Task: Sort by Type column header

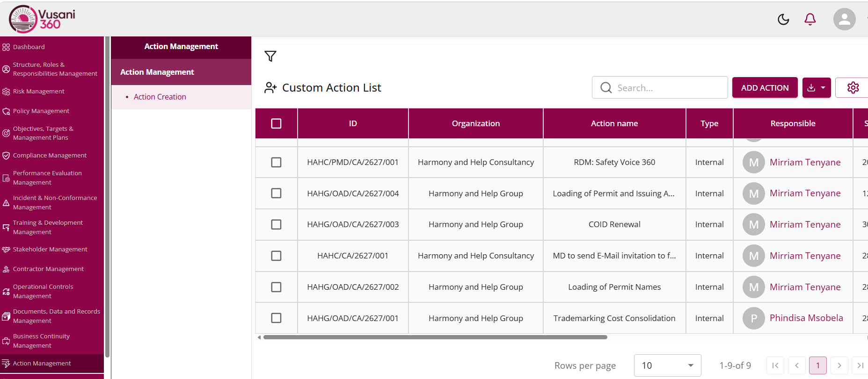Action: point(709,123)
